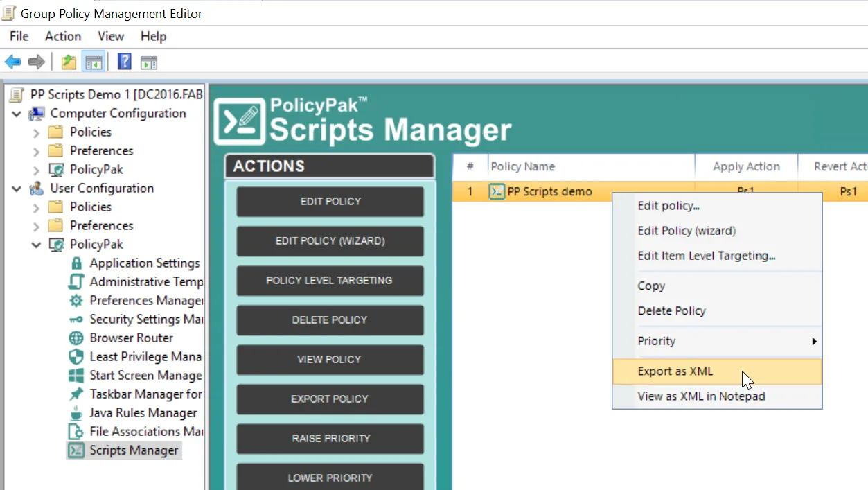
Task: Open the Help menu
Action: (153, 36)
